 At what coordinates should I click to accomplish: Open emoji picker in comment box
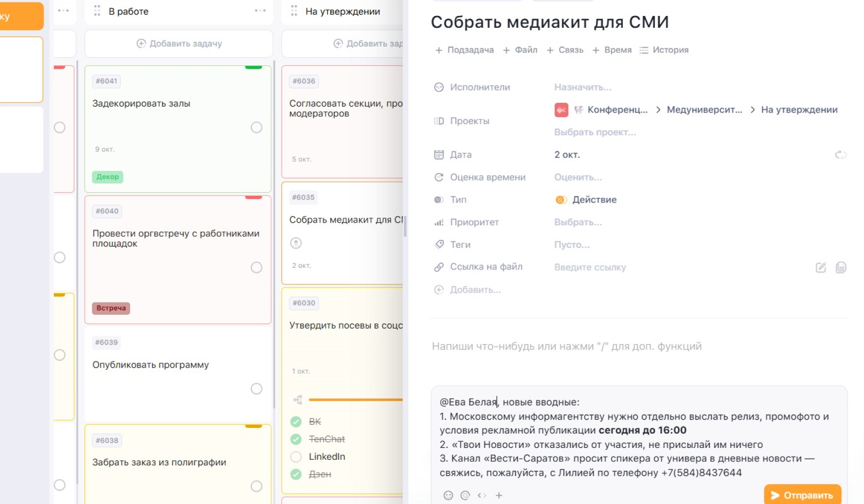(448, 495)
